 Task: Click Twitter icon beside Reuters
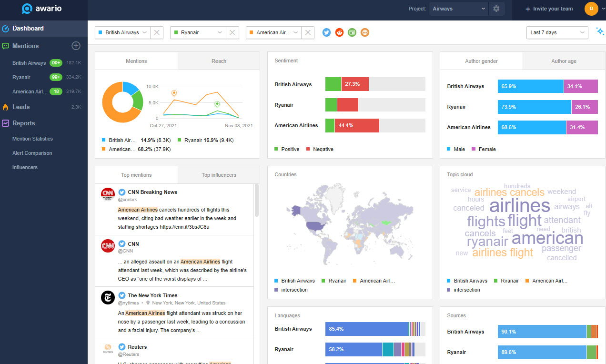coord(122,347)
